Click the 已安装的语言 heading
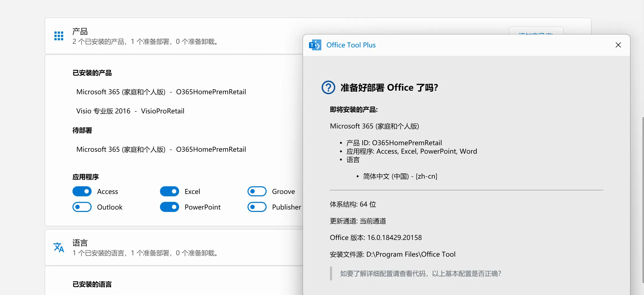The image size is (644, 295). tap(92, 284)
